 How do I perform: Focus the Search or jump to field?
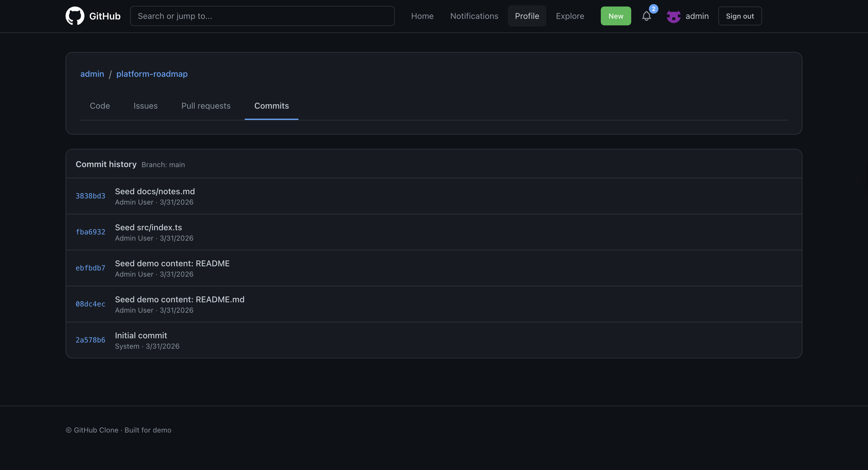[x=262, y=16]
